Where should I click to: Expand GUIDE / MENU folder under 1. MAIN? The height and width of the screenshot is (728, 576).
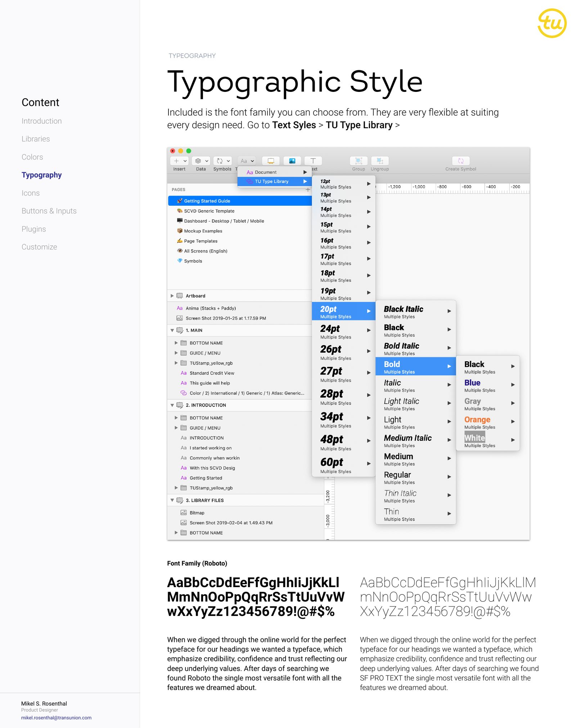(176, 353)
